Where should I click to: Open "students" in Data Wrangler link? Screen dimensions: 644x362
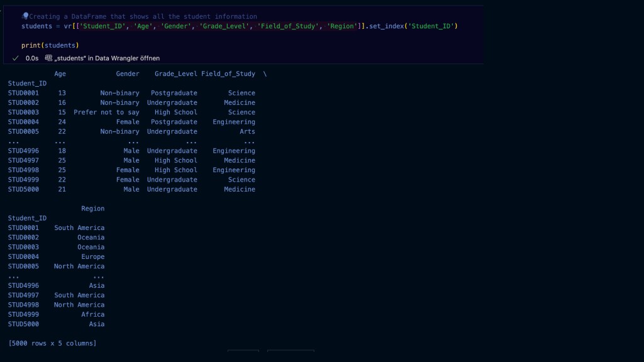[x=107, y=58]
